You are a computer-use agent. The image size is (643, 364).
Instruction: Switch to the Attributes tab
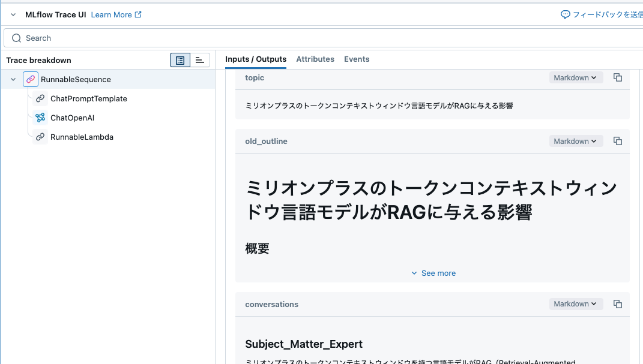coord(315,59)
